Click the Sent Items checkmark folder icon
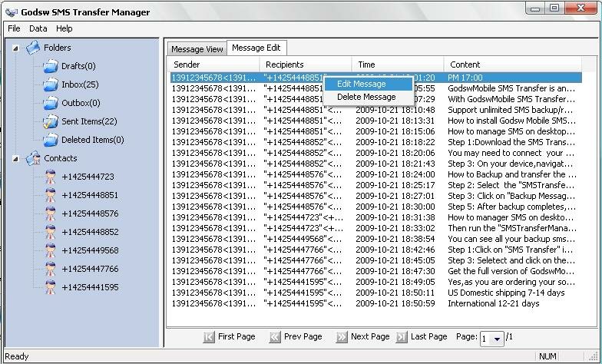The height and width of the screenshot is (364, 602). point(51,121)
